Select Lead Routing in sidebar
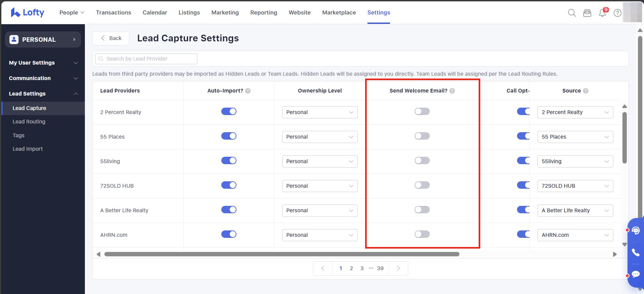Viewport: 644px width, 294px height. (x=29, y=122)
